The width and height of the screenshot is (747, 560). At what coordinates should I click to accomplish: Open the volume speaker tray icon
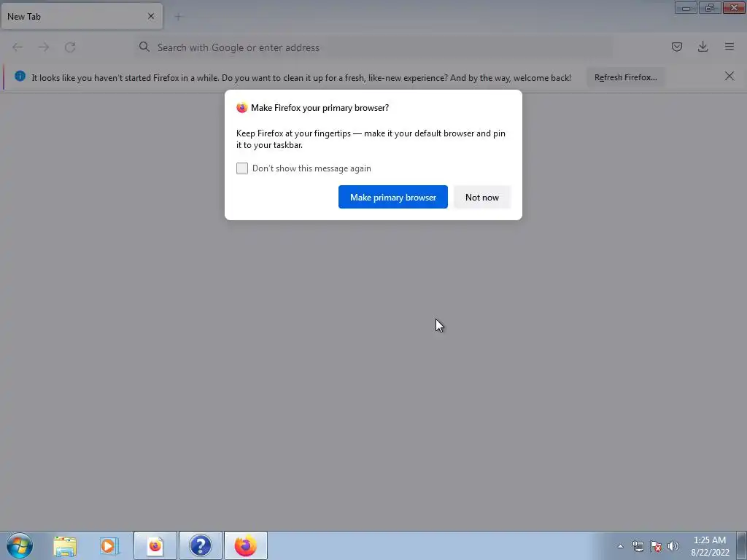(673, 547)
